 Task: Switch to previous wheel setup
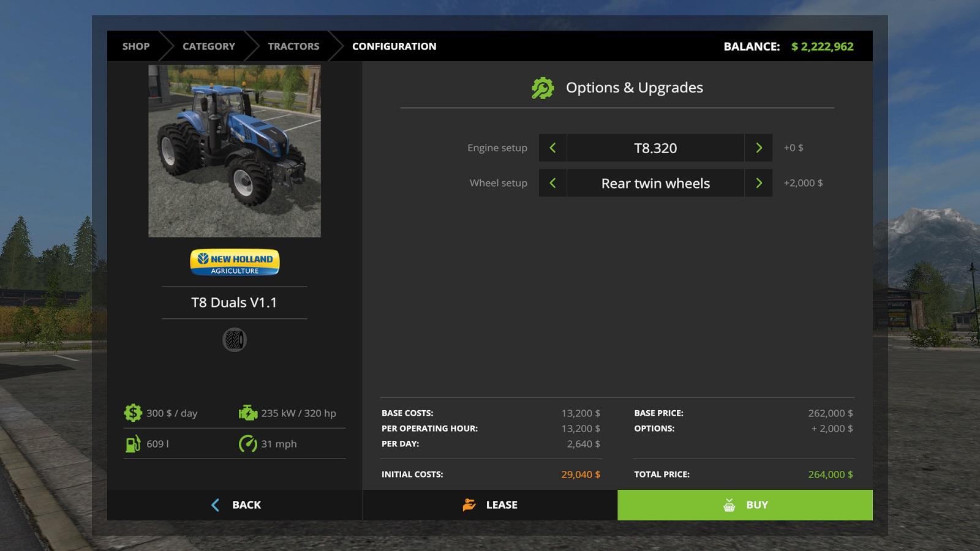pos(552,183)
